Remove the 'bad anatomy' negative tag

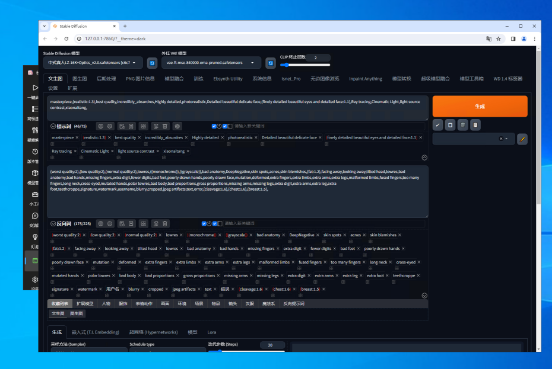click(x=283, y=235)
